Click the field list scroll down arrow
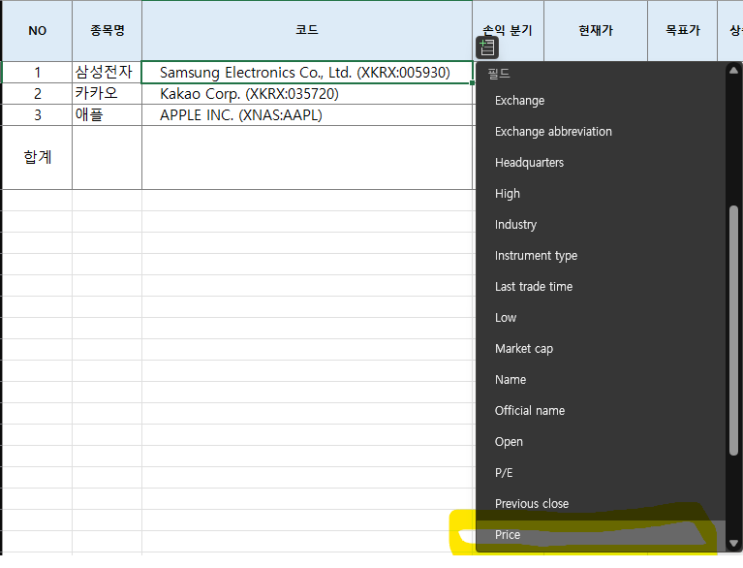The height and width of the screenshot is (568, 743). (734, 543)
